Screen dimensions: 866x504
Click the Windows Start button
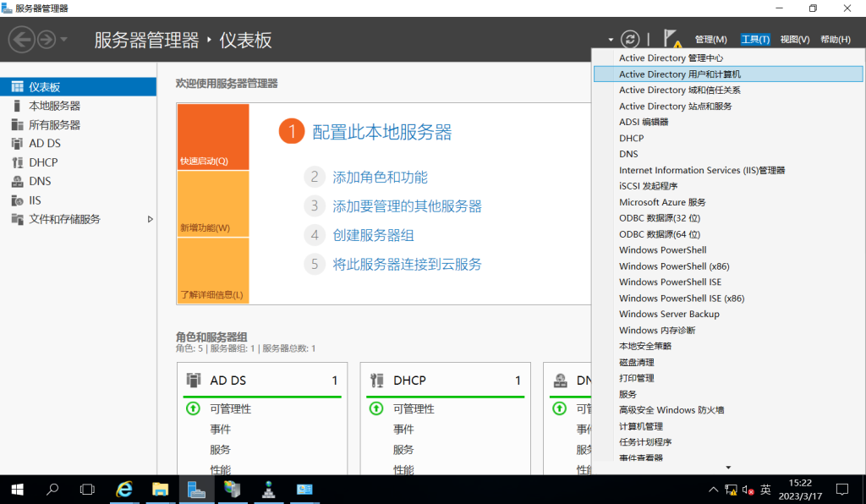[17, 490]
